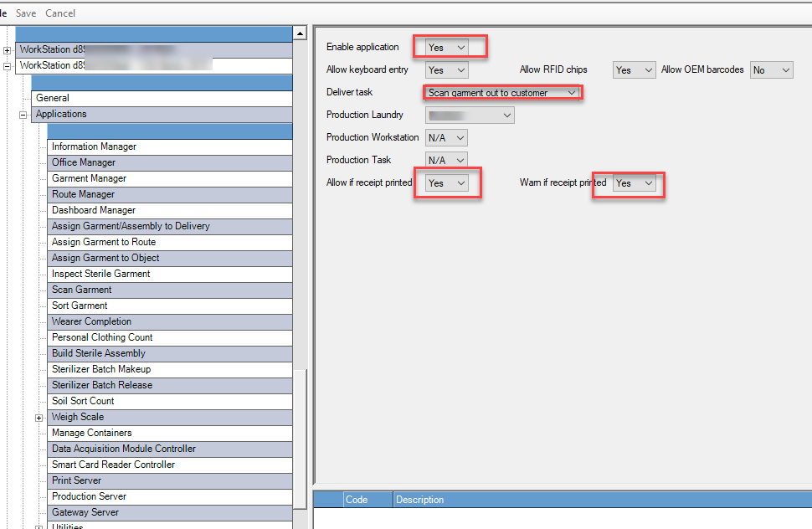Open the Production Task dropdown

click(445, 159)
